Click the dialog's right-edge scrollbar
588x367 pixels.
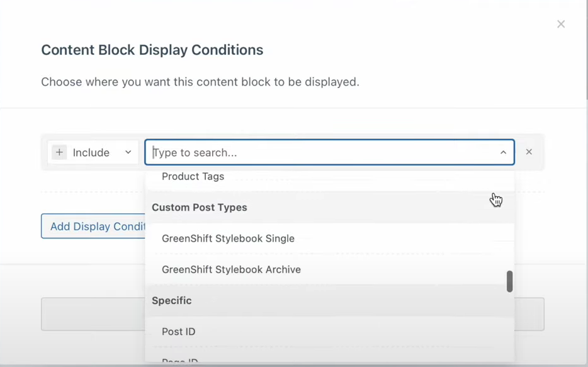click(586, 50)
